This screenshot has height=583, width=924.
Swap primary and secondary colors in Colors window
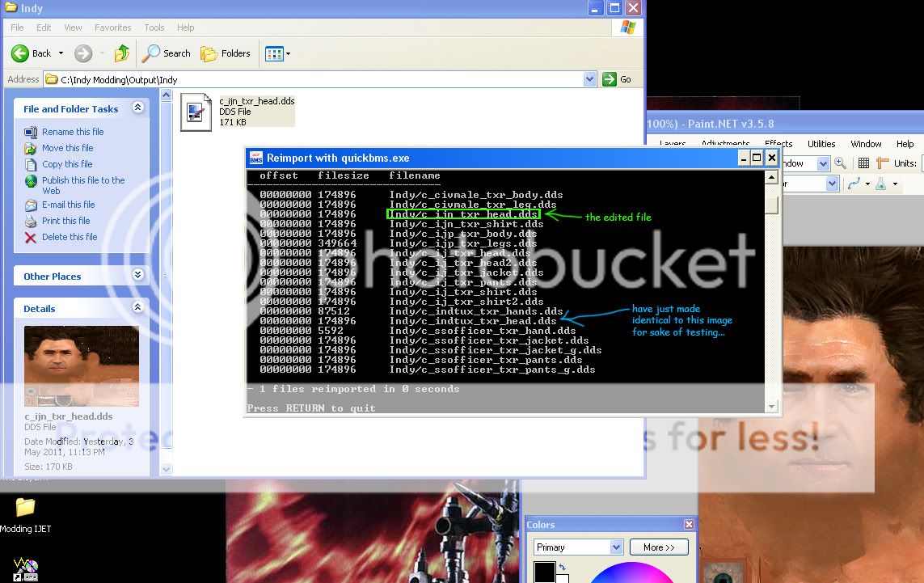pos(562,567)
